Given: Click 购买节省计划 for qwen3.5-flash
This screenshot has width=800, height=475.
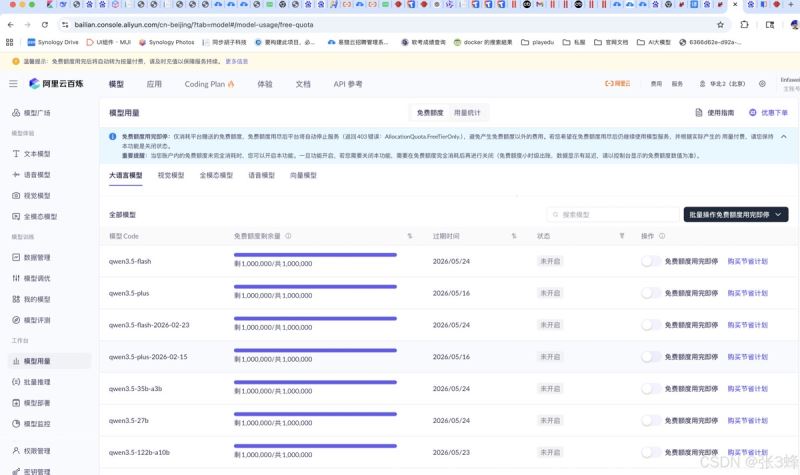Looking at the screenshot, I should click(x=747, y=261).
